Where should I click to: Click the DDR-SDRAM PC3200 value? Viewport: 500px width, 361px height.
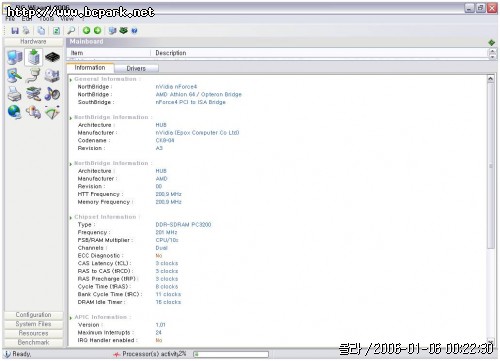(x=183, y=225)
